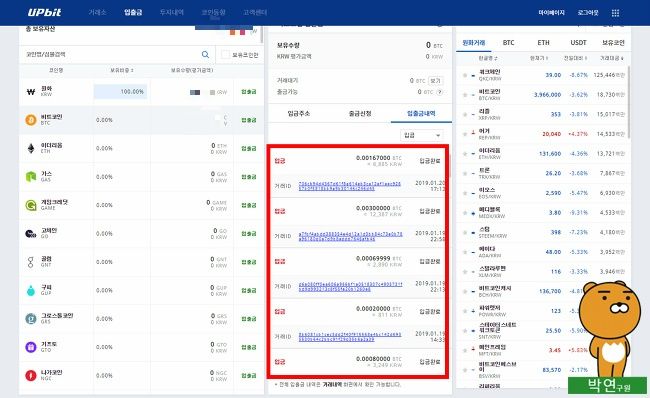Sort holdings by 보유비중 column

pos(121,70)
